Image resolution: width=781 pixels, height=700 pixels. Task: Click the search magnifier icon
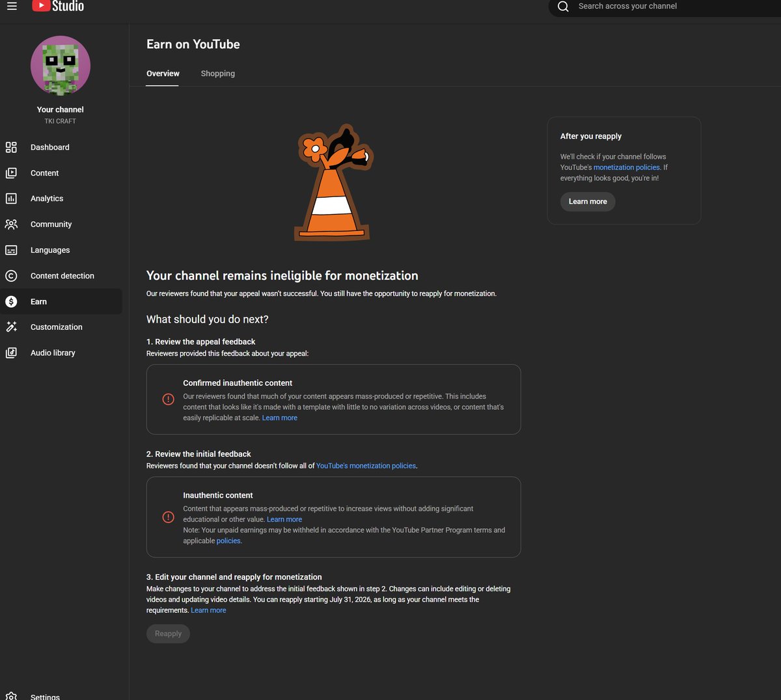pos(564,7)
